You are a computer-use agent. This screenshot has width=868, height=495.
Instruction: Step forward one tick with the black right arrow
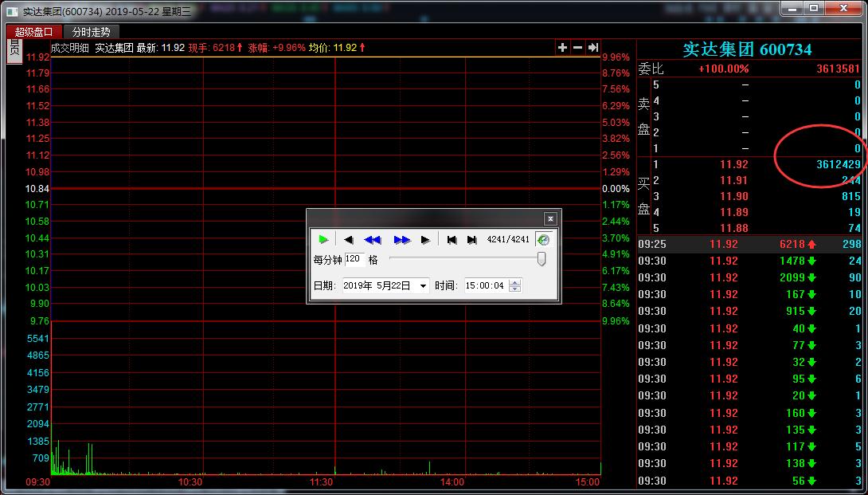[x=425, y=240]
